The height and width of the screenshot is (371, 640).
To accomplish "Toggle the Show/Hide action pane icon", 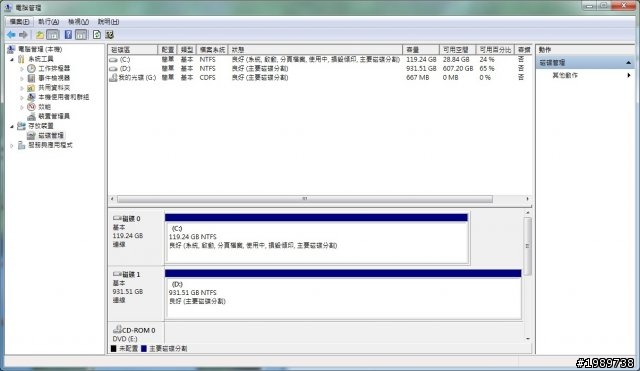I will 81,35.
